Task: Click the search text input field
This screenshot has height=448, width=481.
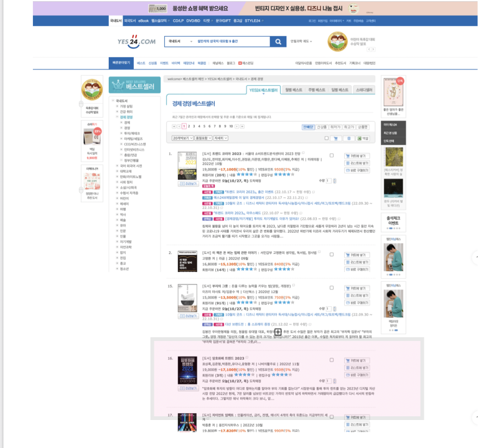Action: (233, 42)
